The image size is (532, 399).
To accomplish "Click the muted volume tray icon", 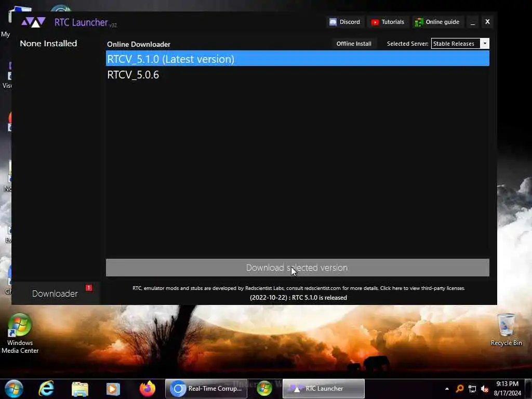I will click(x=485, y=389).
